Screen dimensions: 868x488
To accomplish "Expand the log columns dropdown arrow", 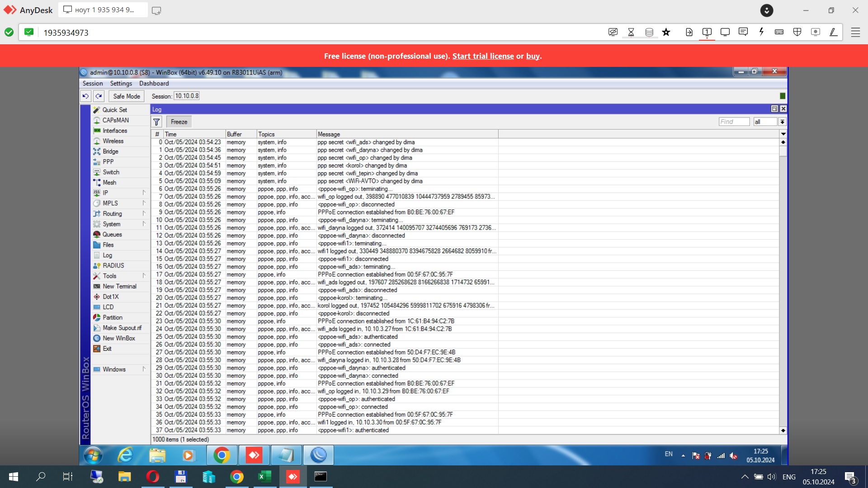I will 783,134.
